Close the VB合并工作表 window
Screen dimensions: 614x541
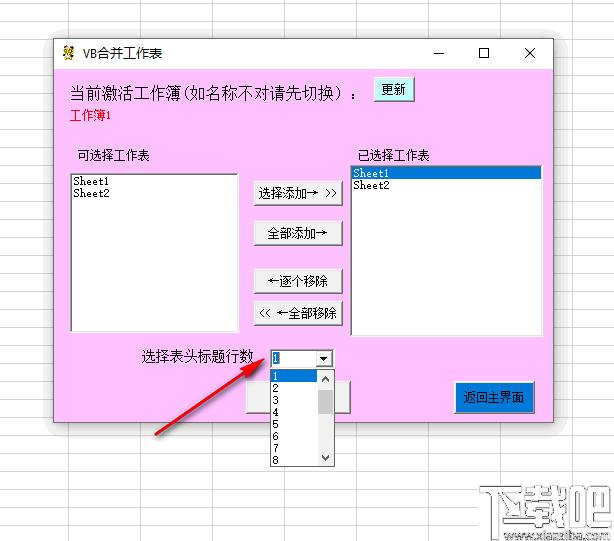(530, 53)
